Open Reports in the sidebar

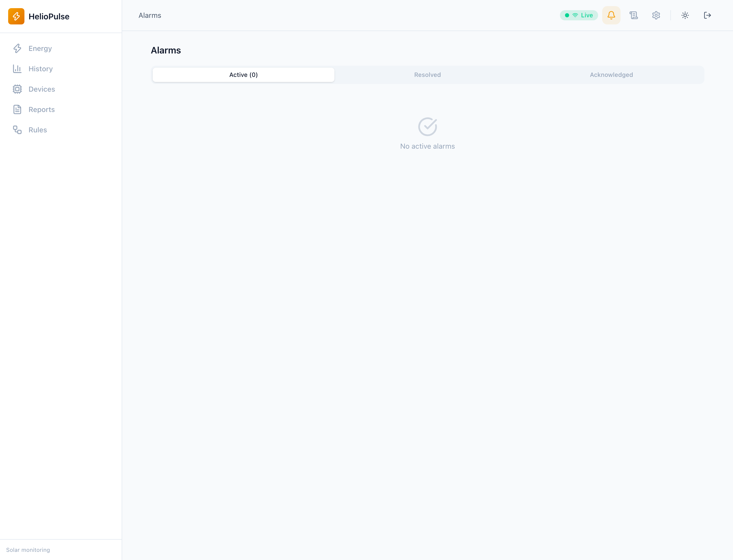pyautogui.click(x=61, y=109)
